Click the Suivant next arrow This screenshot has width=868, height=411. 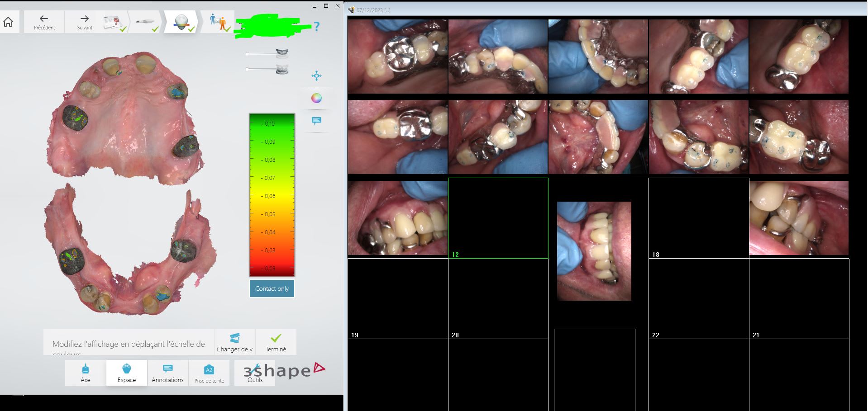pos(85,22)
